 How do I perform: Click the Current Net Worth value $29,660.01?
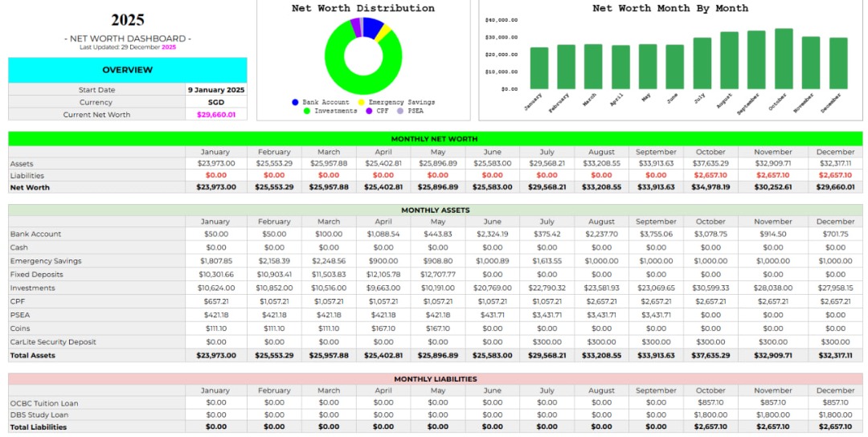(216, 115)
